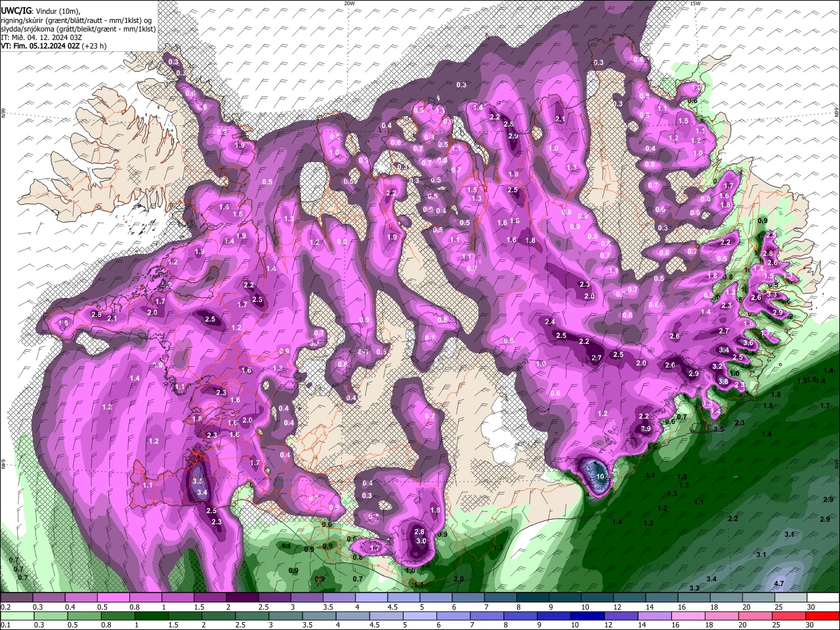Click the '0.1' label in the lower legend
The width and height of the screenshot is (840, 630).
point(5,625)
